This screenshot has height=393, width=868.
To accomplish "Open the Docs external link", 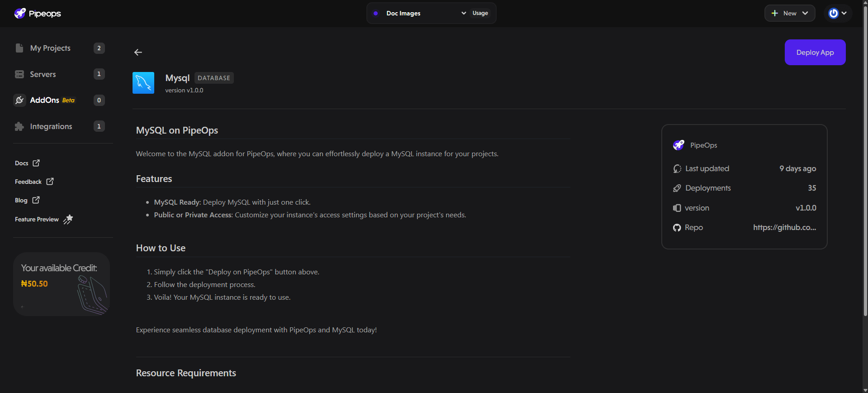I will click(27, 163).
